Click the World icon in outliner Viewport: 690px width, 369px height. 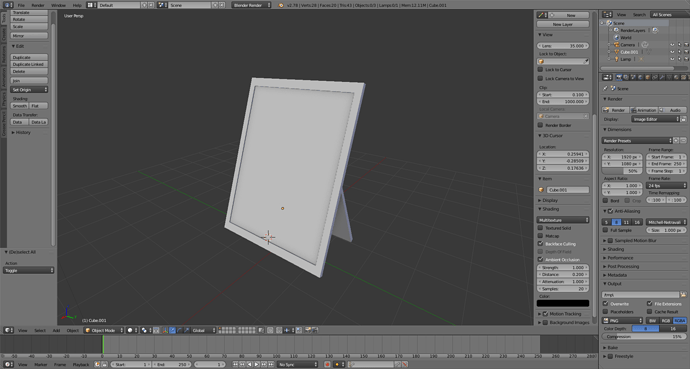[617, 38]
